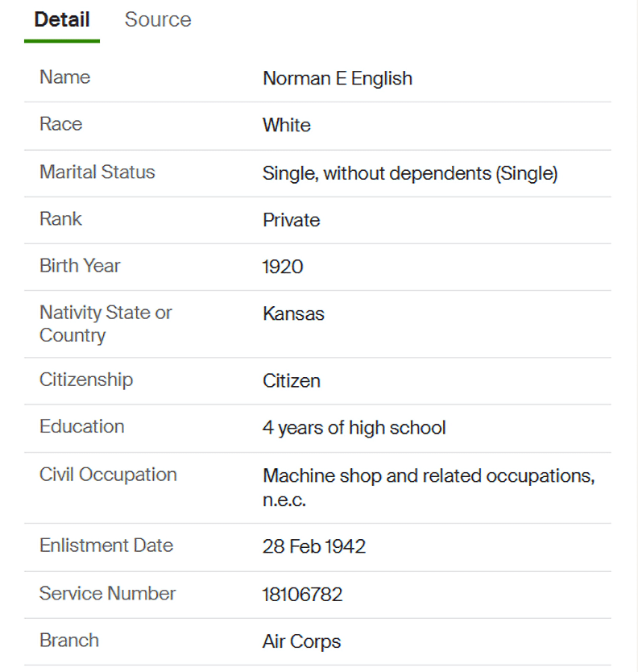Click the Education value 4 years of high school
The width and height of the screenshot is (638, 672).
tap(354, 427)
